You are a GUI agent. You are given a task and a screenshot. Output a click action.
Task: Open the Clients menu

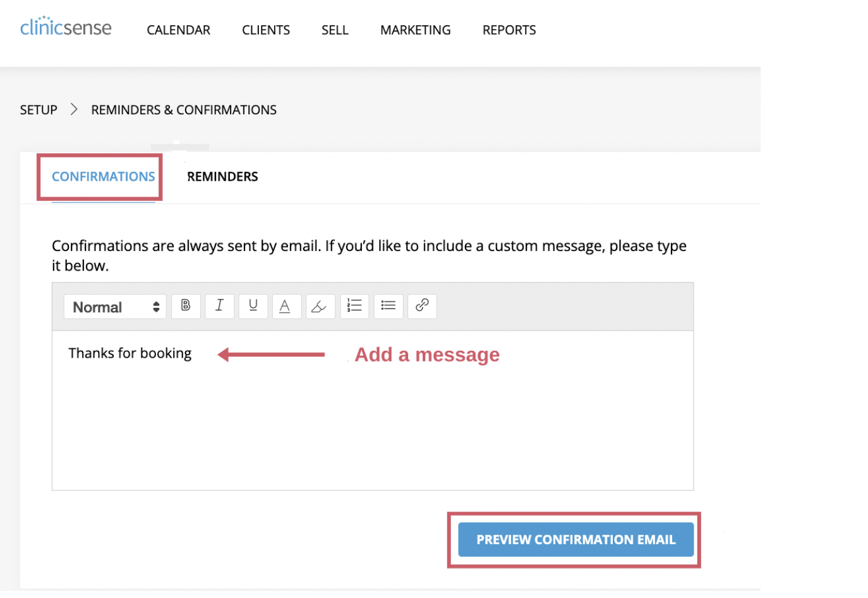point(266,30)
